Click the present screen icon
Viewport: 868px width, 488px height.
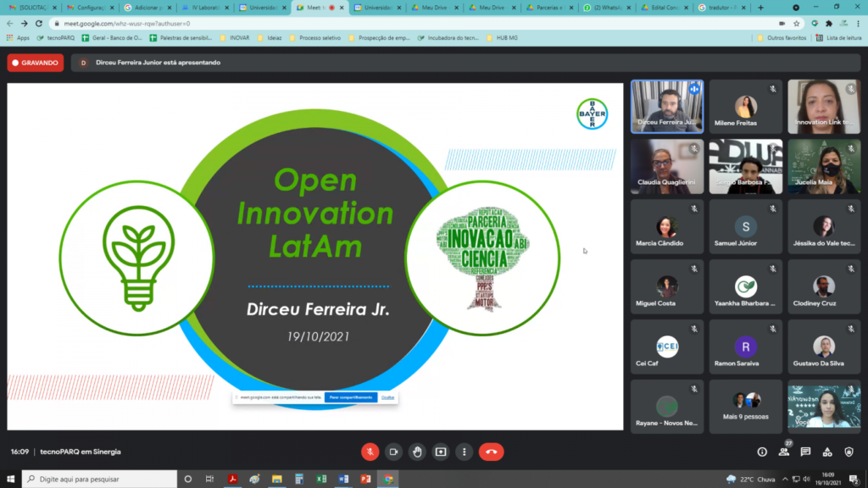pyautogui.click(x=441, y=452)
